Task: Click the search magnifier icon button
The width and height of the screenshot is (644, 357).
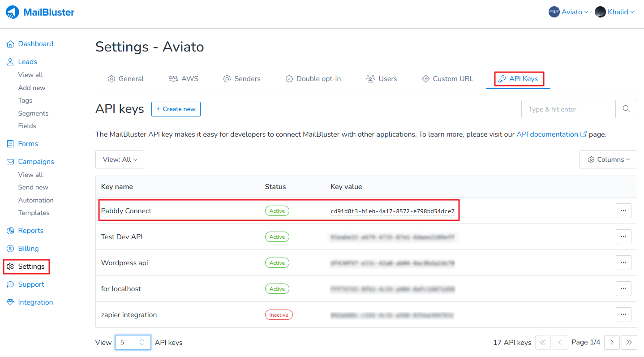Action: tap(626, 109)
